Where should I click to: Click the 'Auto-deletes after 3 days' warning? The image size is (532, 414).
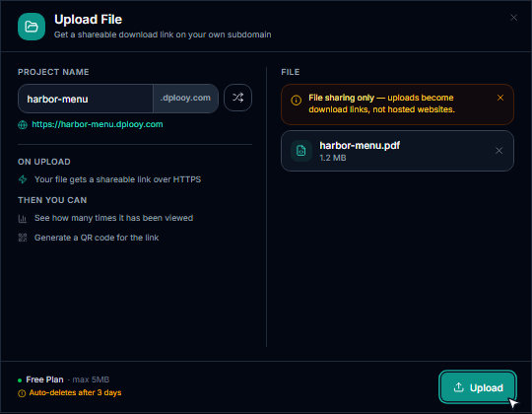75,392
